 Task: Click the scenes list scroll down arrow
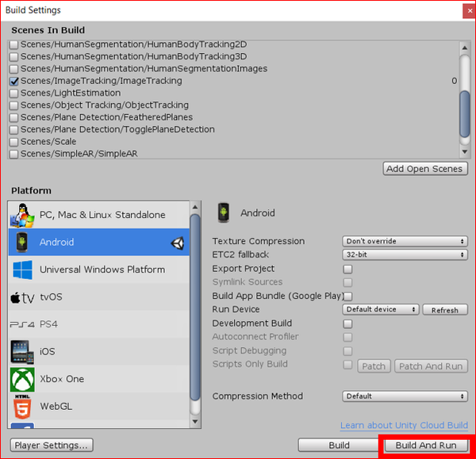pos(465,151)
